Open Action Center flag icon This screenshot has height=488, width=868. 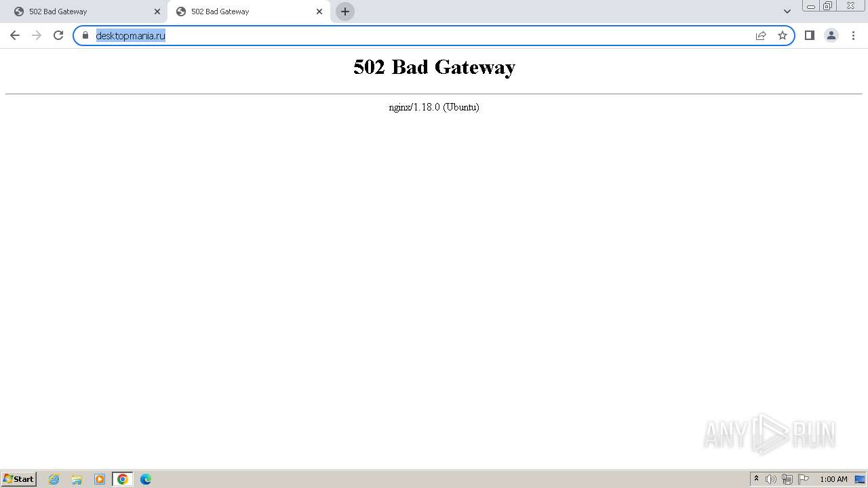[x=804, y=479]
